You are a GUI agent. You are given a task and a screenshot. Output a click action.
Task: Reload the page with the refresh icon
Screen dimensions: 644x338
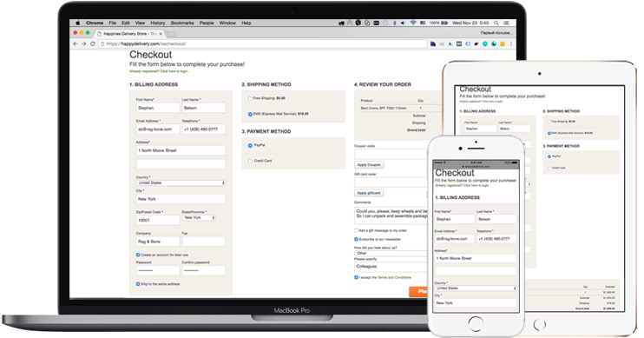[x=92, y=43]
